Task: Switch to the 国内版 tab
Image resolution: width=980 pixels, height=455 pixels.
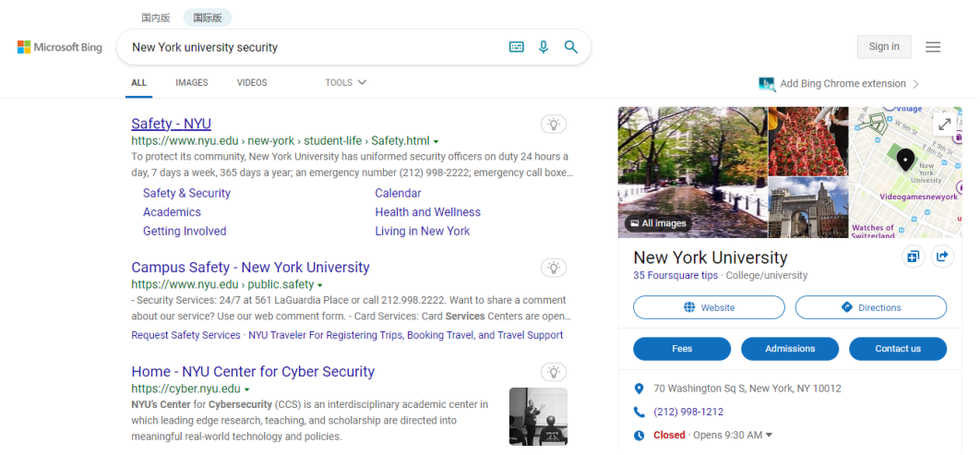Action: [156, 18]
